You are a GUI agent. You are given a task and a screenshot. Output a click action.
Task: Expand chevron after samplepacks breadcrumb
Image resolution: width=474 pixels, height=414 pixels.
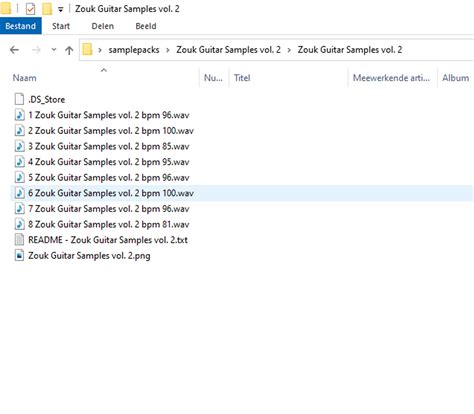point(168,50)
